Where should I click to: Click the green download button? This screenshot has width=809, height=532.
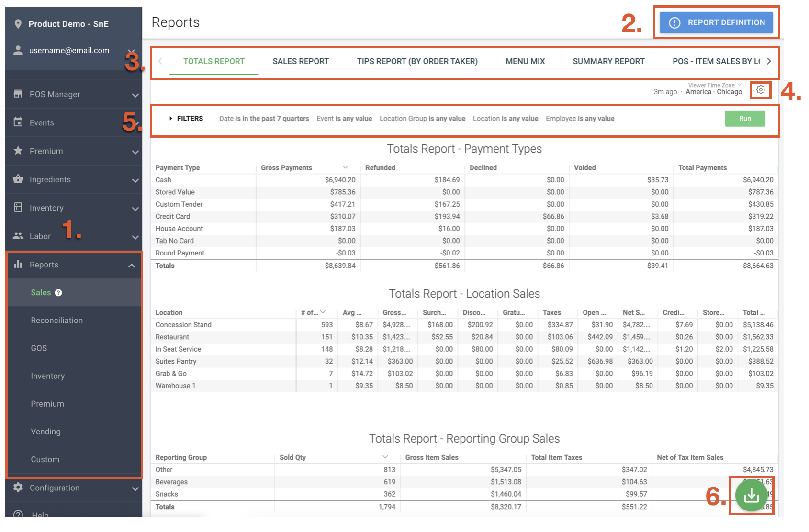751,495
